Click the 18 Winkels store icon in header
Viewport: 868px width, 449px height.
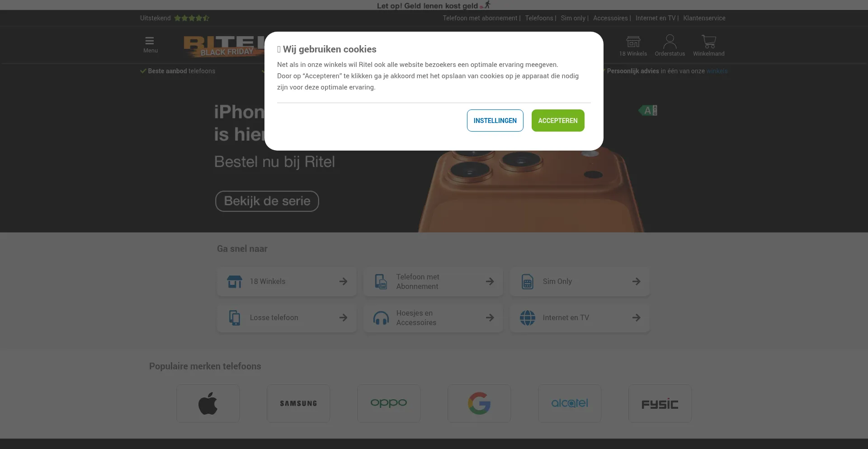tap(633, 42)
